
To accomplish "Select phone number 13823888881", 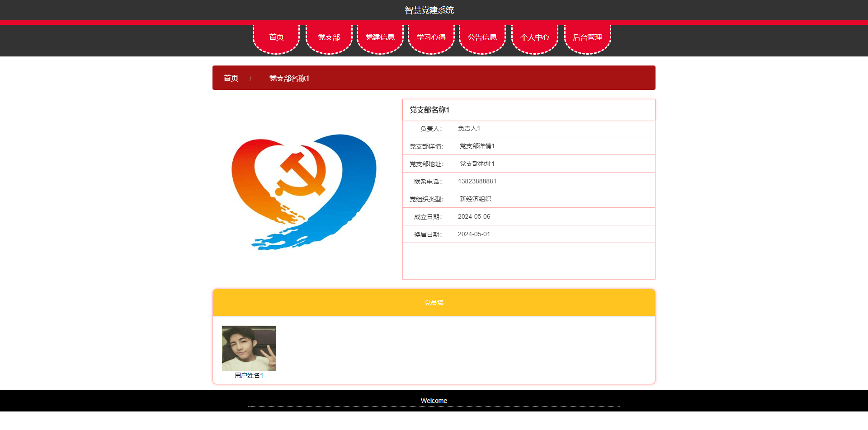I will (477, 181).
